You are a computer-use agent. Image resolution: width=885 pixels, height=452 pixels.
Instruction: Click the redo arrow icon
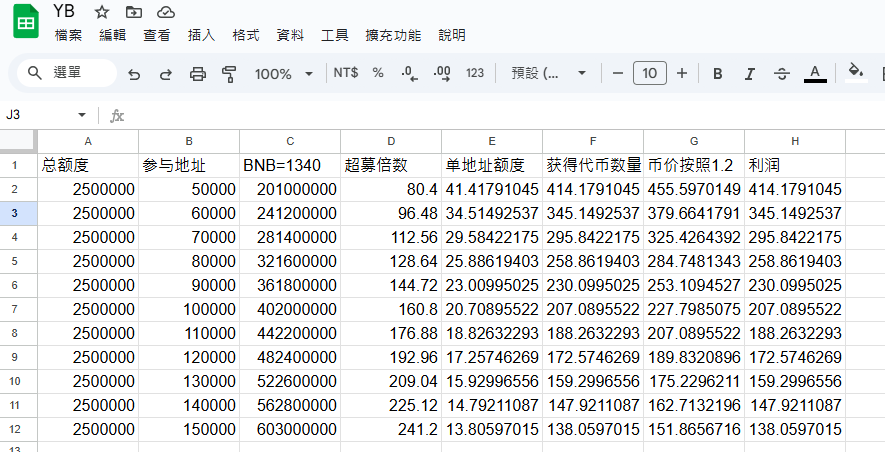[x=166, y=73]
